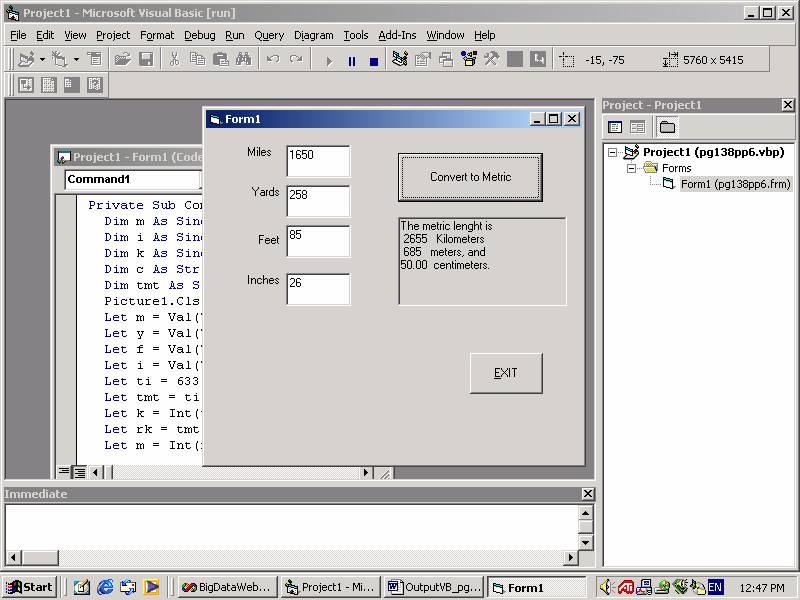This screenshot has width=800, height=600.
Task: Collapse the Project1 (pg138pp6.vbp) tree node
Action: [613, 153]
